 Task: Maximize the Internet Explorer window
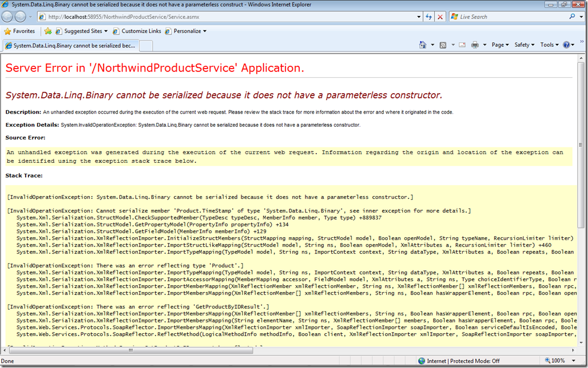[x=563, y=5]
